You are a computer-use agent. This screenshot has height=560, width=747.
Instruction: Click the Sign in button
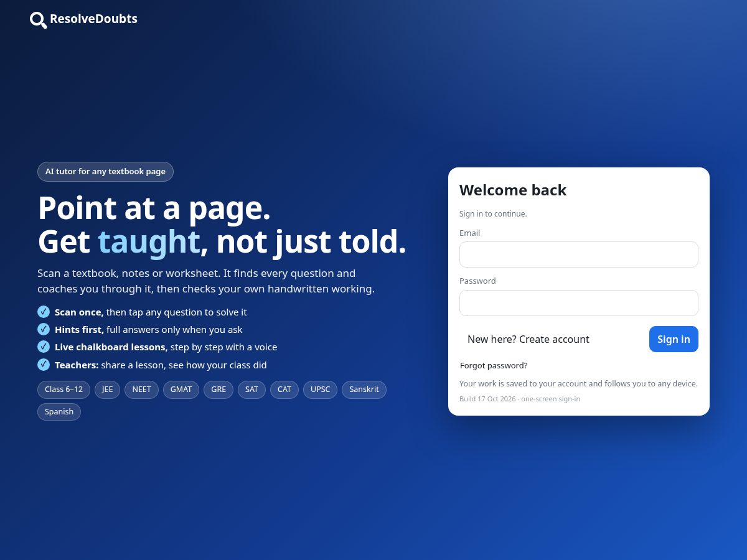674,339
